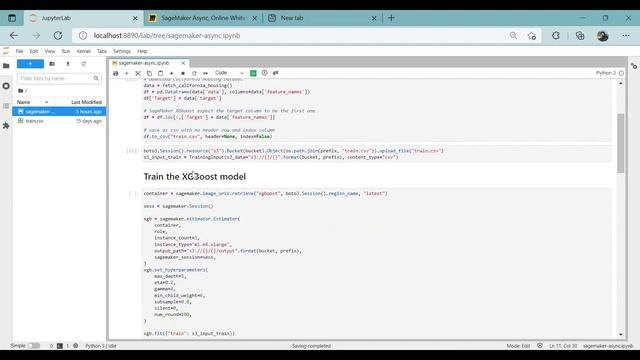Open browser collections icon

click(580, 36)
